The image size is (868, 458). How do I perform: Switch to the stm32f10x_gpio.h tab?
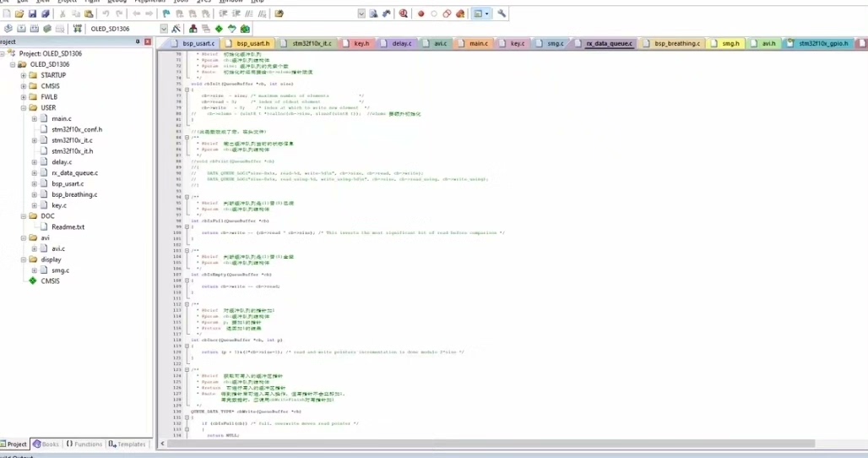click(818, 43)
